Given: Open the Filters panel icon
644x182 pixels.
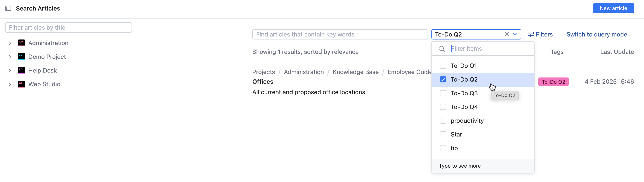Looking at the screenshot, I should point(531,35).
